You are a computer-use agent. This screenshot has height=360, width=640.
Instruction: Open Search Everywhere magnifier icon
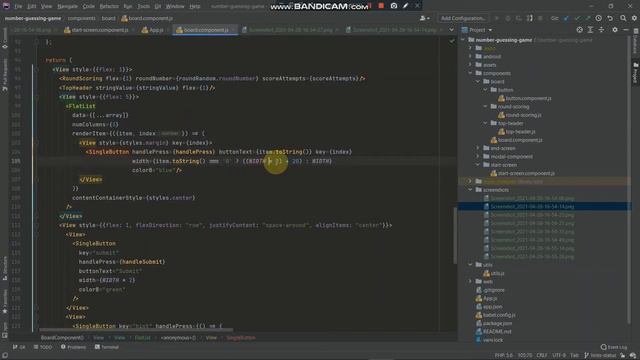tap(623, 18)
